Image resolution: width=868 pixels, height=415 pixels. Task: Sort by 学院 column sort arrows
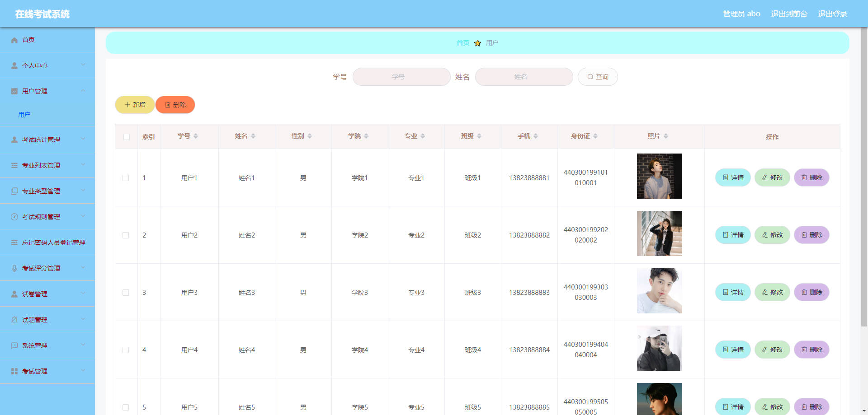[366, 136]
